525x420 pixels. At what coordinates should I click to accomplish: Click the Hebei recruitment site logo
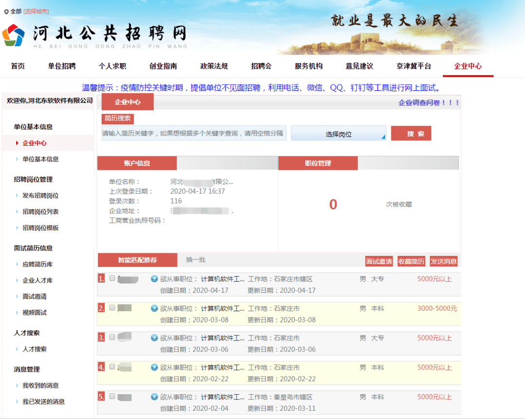14,35
